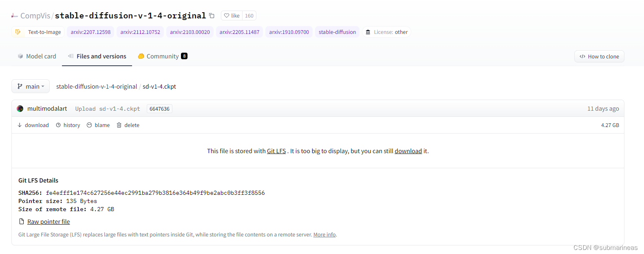Go to stable-diffusion-v-1-4-original breadcrumb folder

[x=97, y=87]
